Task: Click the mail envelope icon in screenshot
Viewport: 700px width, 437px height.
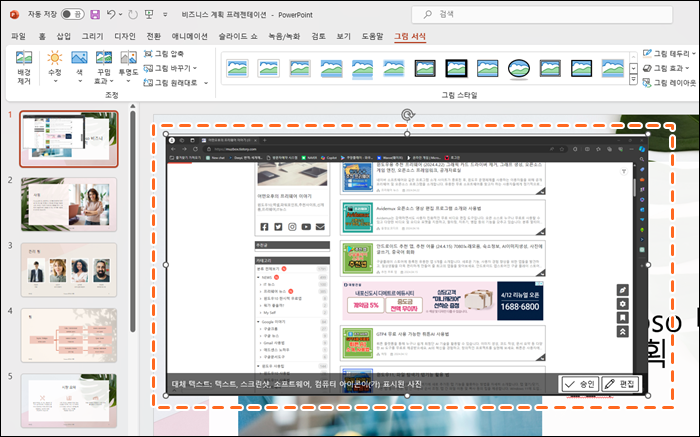Action: [320, 227]
